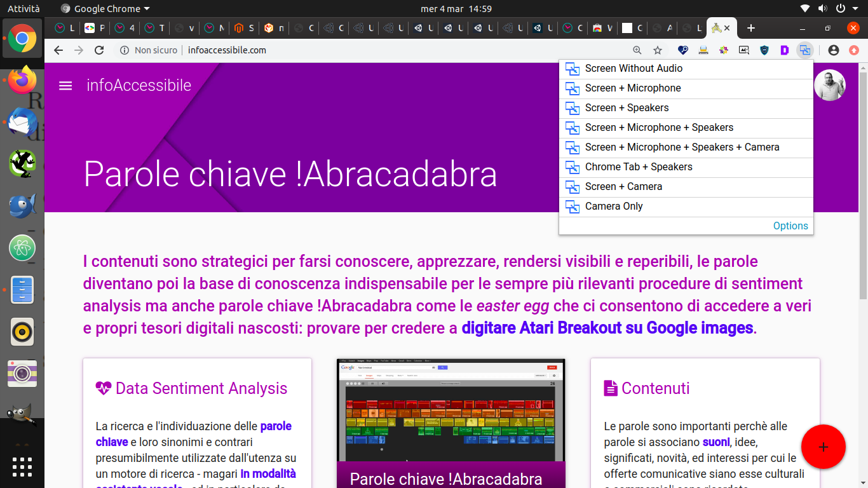Click the printer extension icon
The width and height of the screenshot is (868, 488).
click(x=703, y=50)
